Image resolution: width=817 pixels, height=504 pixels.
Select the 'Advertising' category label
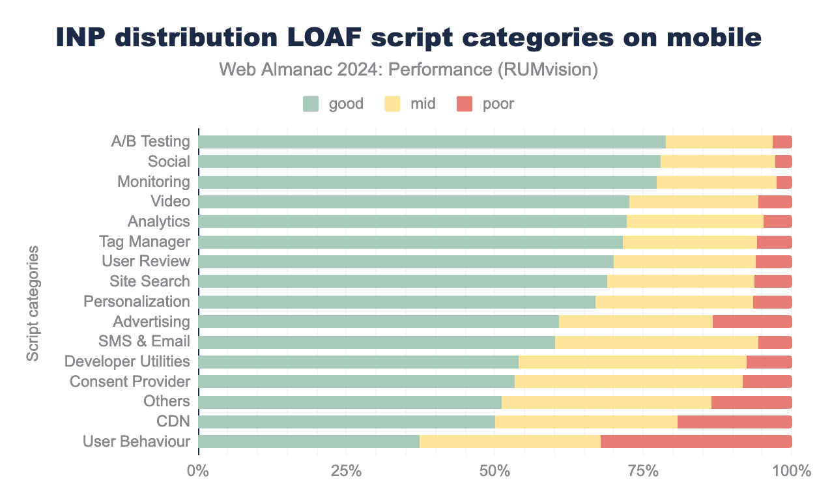[151, 322]
